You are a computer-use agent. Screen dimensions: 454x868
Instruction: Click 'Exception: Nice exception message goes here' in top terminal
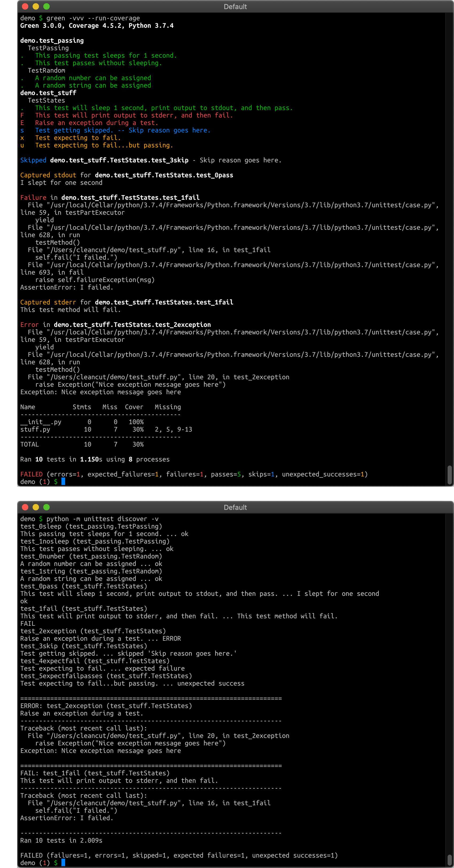click(x=100, y=392)
